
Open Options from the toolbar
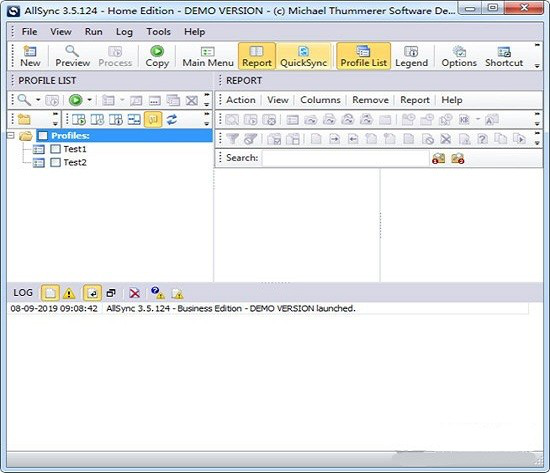[x=459, y=56]
